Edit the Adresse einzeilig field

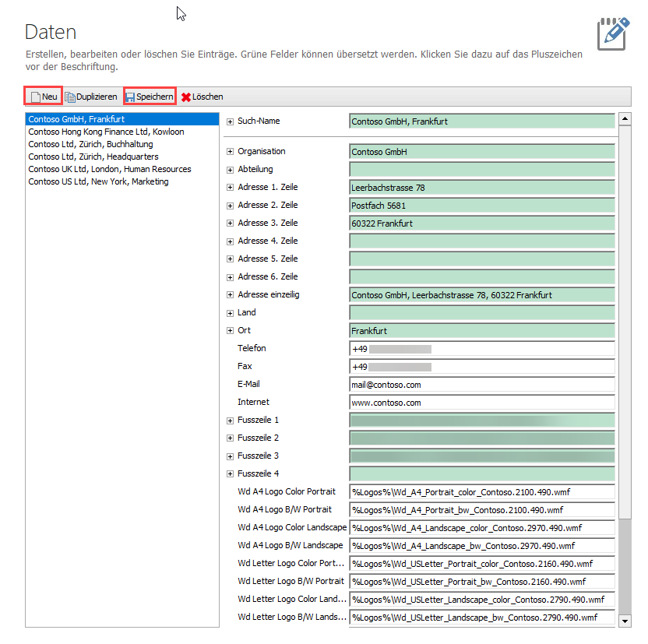pyautogui.click(x=482, y=295)
